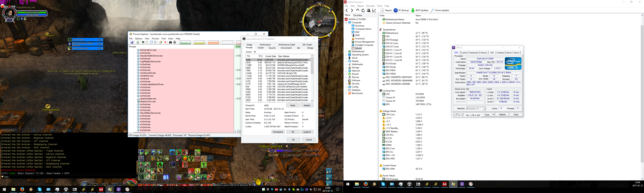Viewport: 644px width, 193px height.
Task: Open Firefox from the left taskbar
Action: 22,189
